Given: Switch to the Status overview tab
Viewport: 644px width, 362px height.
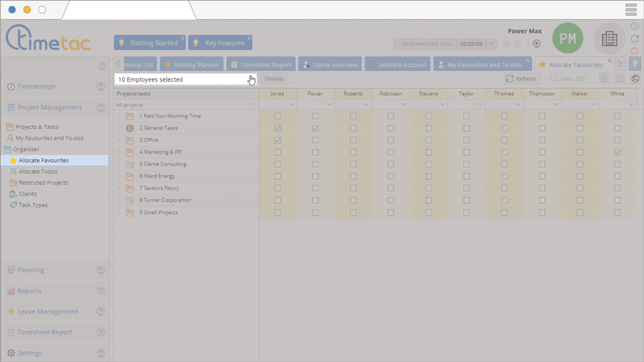Looking at the screenshot, I should click(x=329, y=64).
